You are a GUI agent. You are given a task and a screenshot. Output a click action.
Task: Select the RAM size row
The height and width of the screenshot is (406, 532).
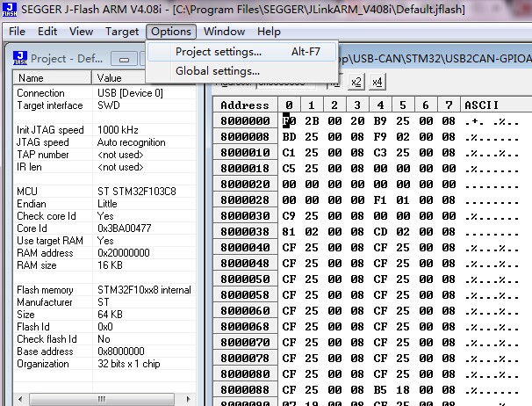(104, 265)
